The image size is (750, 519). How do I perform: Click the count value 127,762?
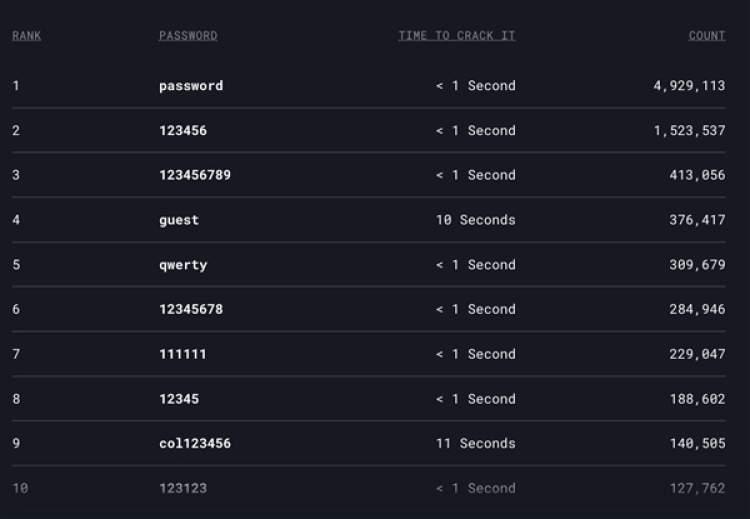697,488
